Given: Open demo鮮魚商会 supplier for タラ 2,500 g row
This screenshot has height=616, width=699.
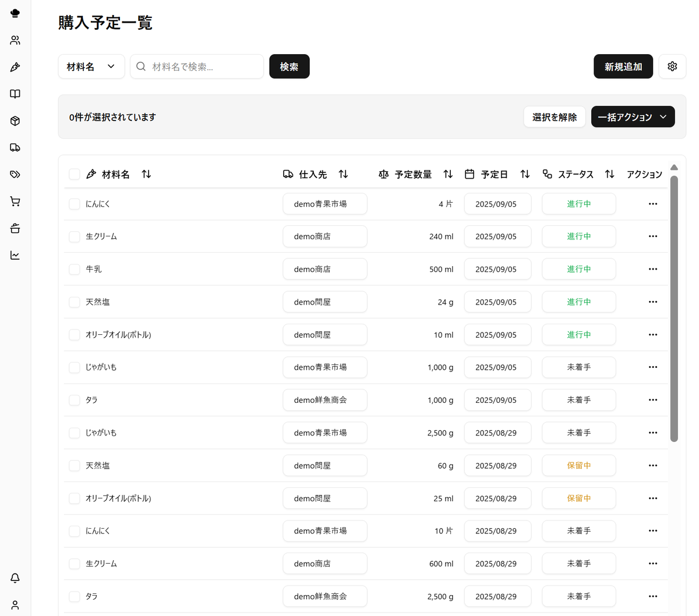Looking at the screenshot, I should pyautogui.click(x=325, y=596).
